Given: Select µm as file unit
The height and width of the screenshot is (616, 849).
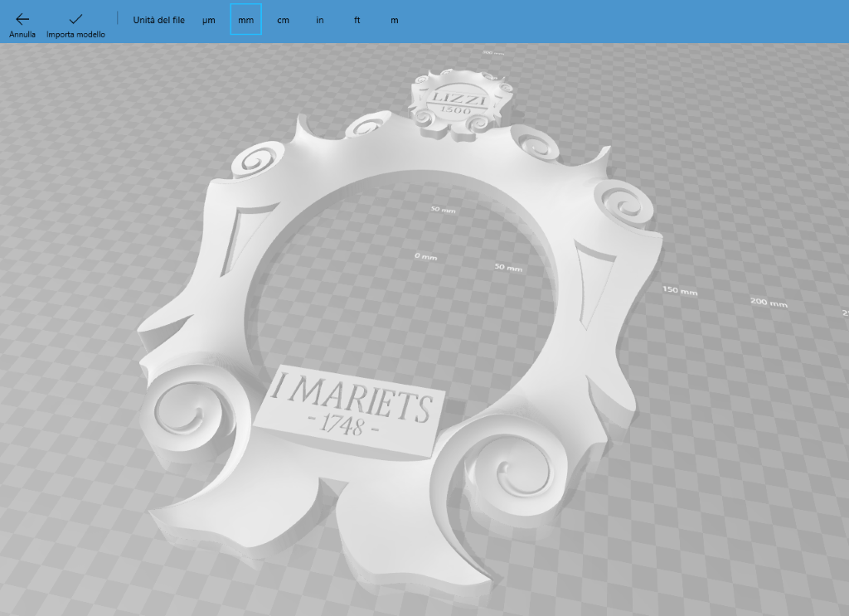Looking at the screenshot, I should pos(208,20).
